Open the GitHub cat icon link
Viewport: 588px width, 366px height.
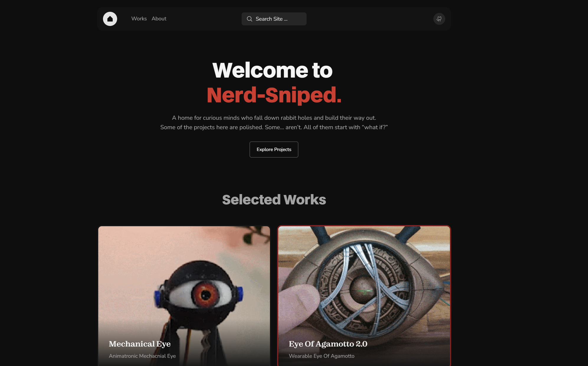(x=439, y=19)
